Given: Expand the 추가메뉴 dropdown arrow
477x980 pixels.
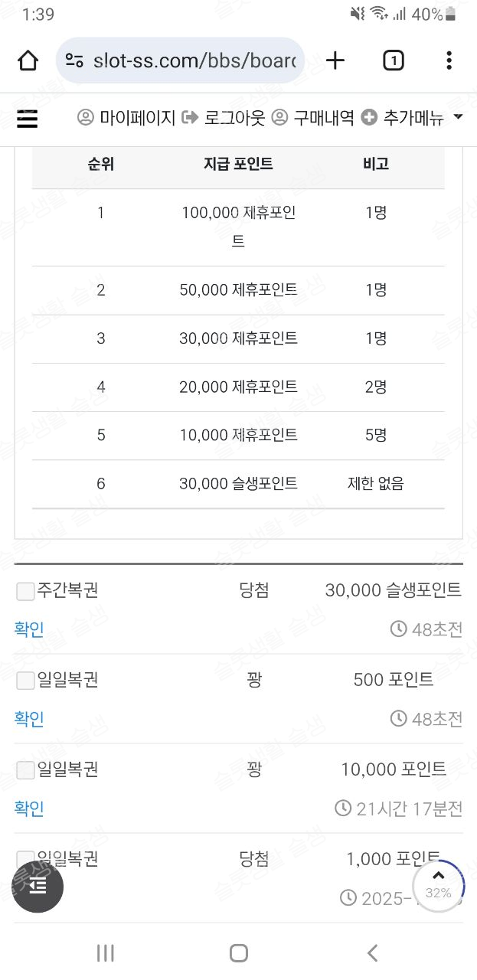Looking at the screenshot, I should coord(459,117).
